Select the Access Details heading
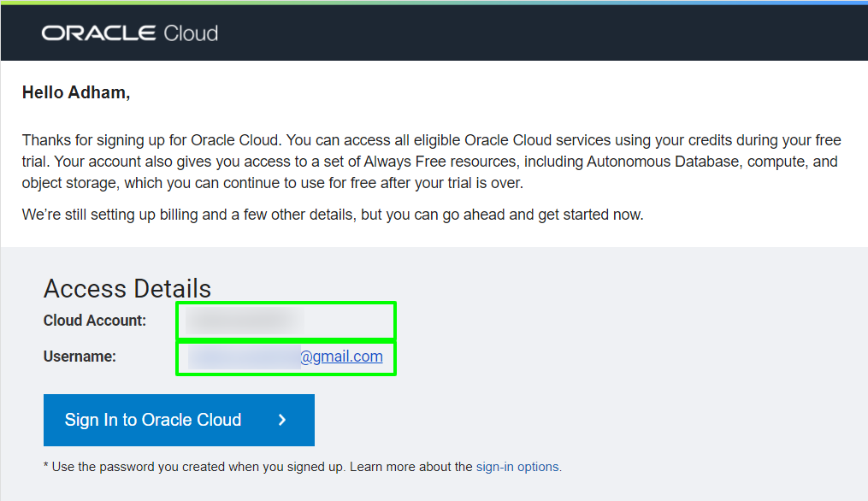This screenshot has width=868, height=501. pos(127,288)
